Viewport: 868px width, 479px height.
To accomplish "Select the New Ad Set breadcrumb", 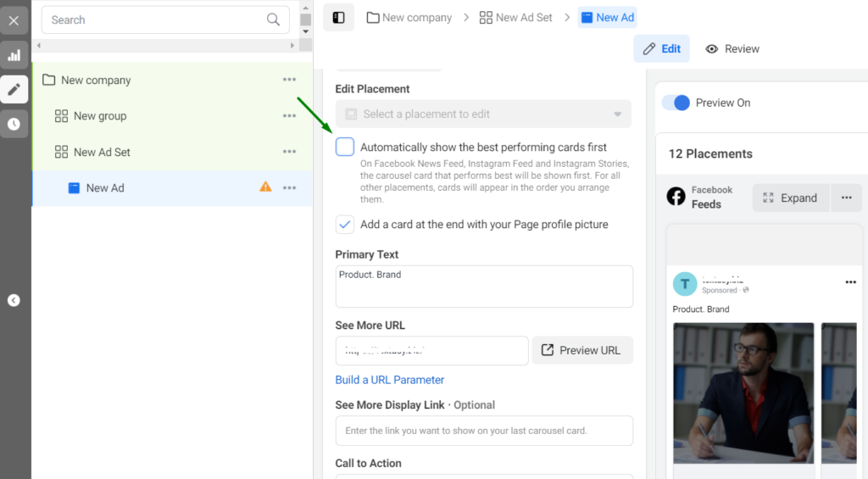I will point(515,18).
